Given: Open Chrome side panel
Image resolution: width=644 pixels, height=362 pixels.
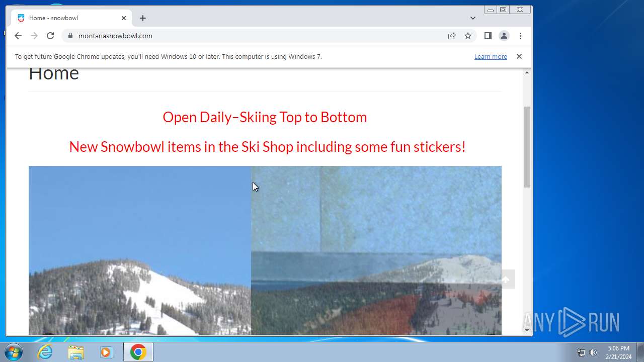Looking at the screenshot, I should [x=488, y=36].
